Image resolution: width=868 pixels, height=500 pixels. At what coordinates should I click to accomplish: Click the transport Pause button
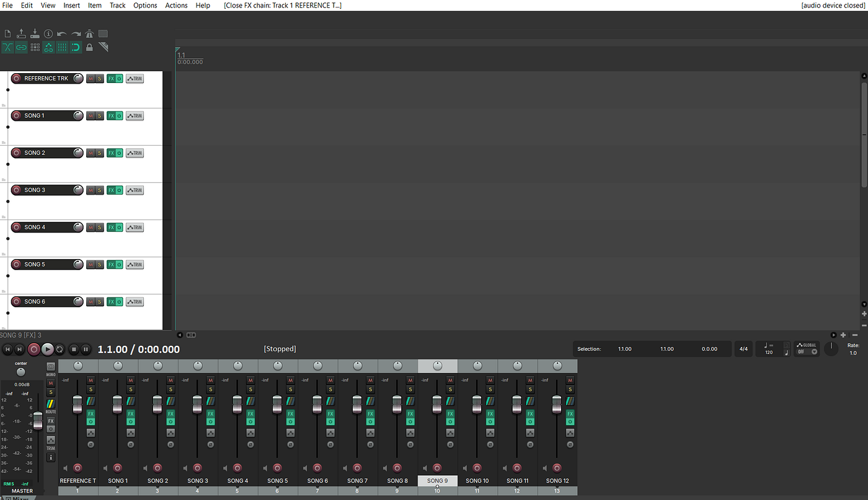point(86,349)
